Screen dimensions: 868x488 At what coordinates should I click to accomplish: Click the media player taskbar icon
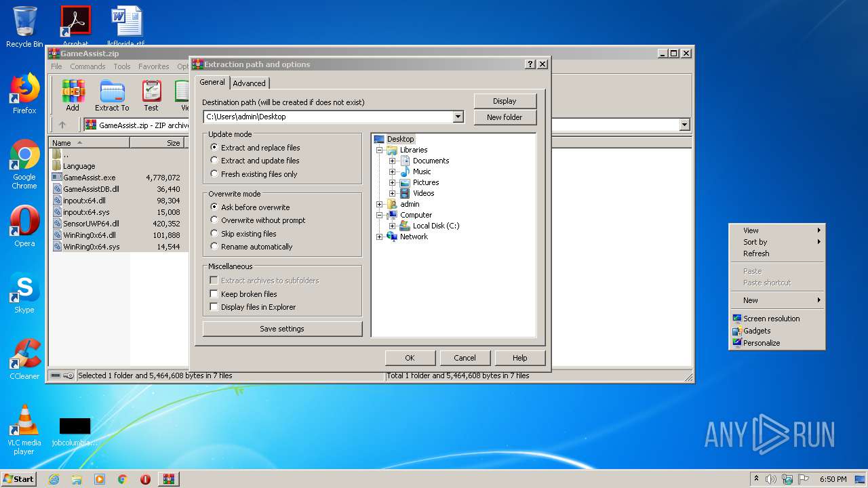click(100, 479)
